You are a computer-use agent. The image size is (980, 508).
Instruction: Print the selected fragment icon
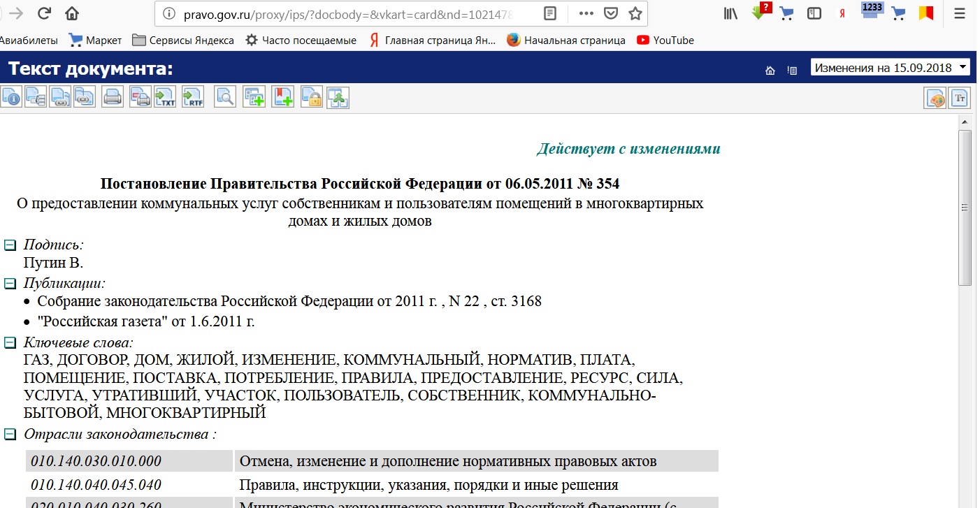click(x=140, y=97)
